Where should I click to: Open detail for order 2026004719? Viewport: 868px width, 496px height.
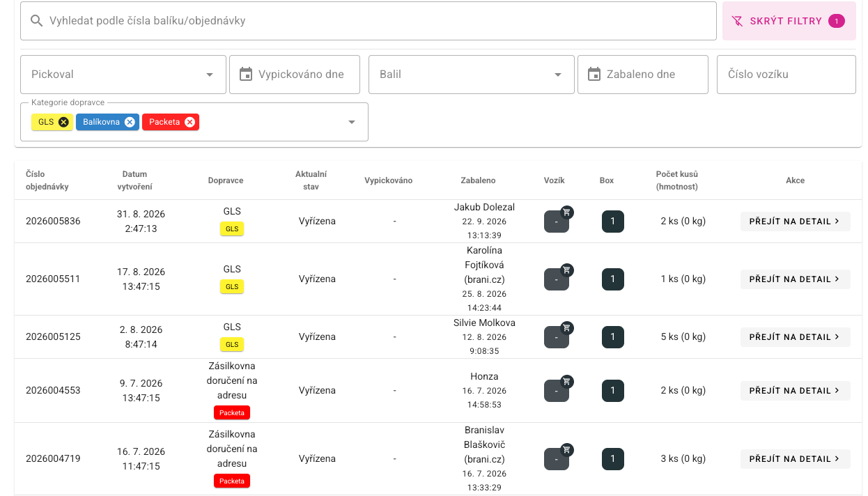(795, 459)
